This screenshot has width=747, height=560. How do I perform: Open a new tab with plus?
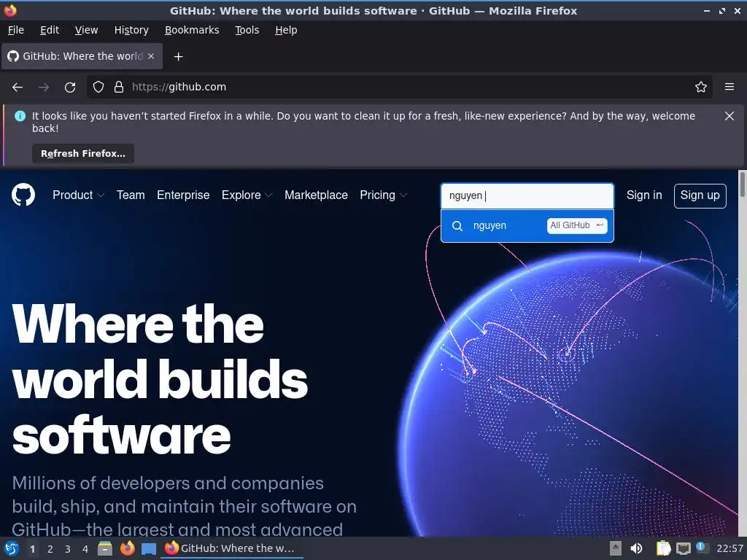tap(178, 57)
